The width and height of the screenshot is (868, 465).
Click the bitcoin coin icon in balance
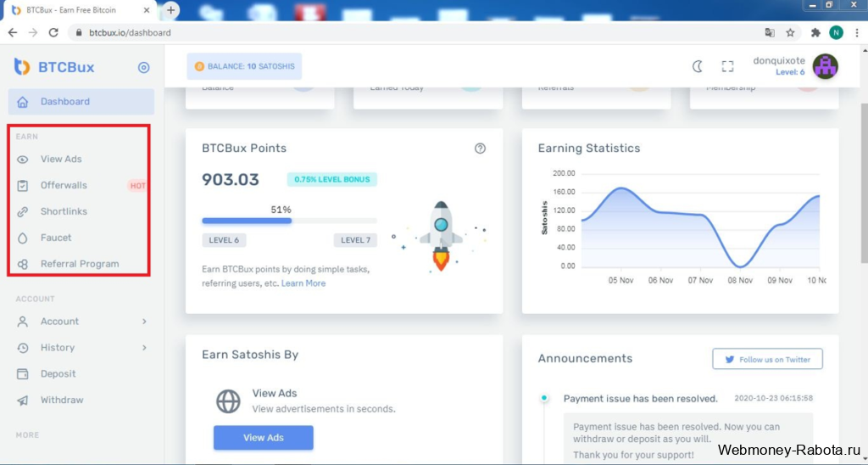199,66
